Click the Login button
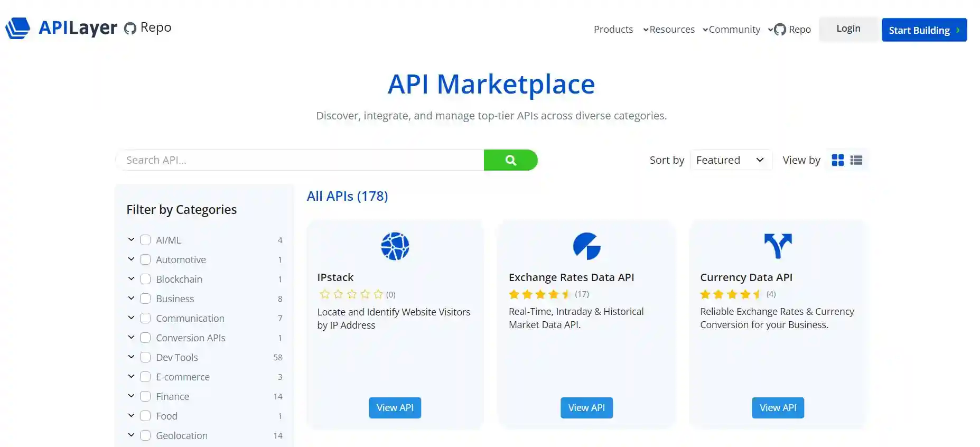This screenshot has width=980, height=447. tap(848, 29)
